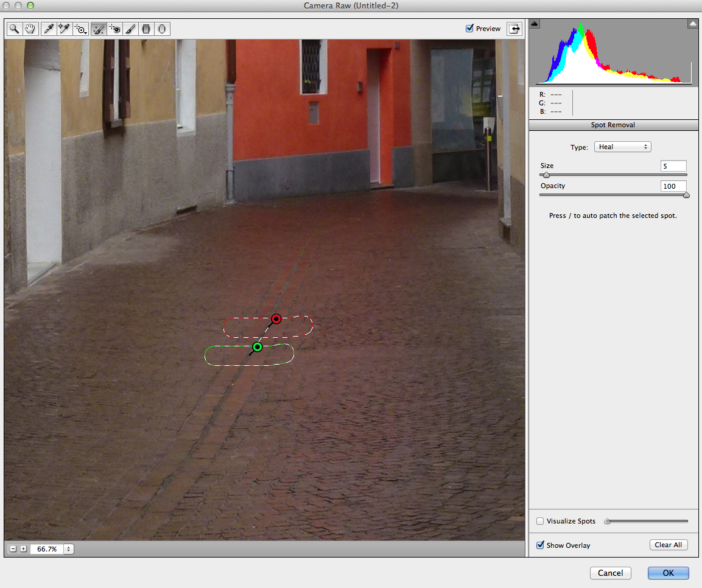Click the Opacity slider handle
The width and height of the screenshot is (702, 588).
point(686,195)
